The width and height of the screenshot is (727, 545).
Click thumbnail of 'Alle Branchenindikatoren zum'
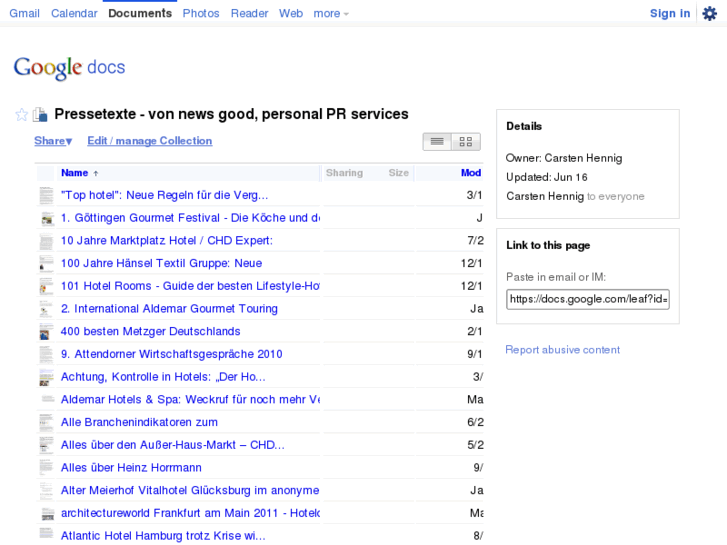pyautogui.click(x=46, y=423)
